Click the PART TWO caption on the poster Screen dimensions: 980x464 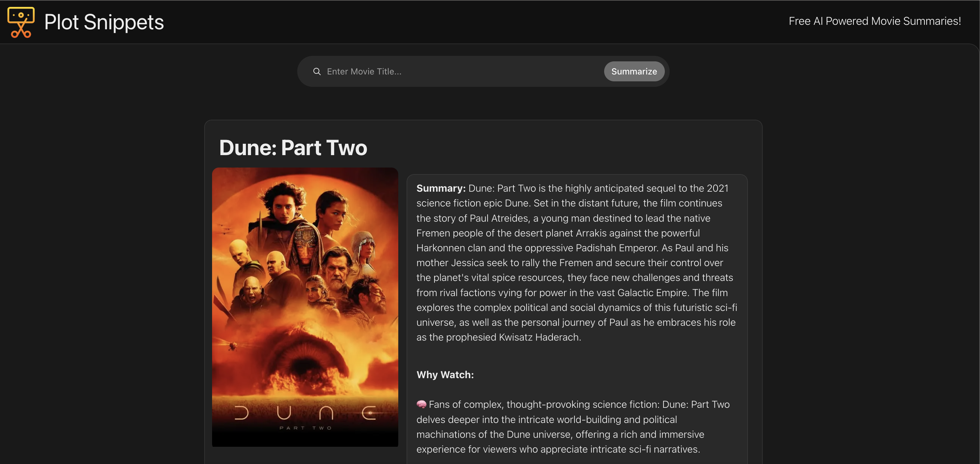click(x=306, y=428)
